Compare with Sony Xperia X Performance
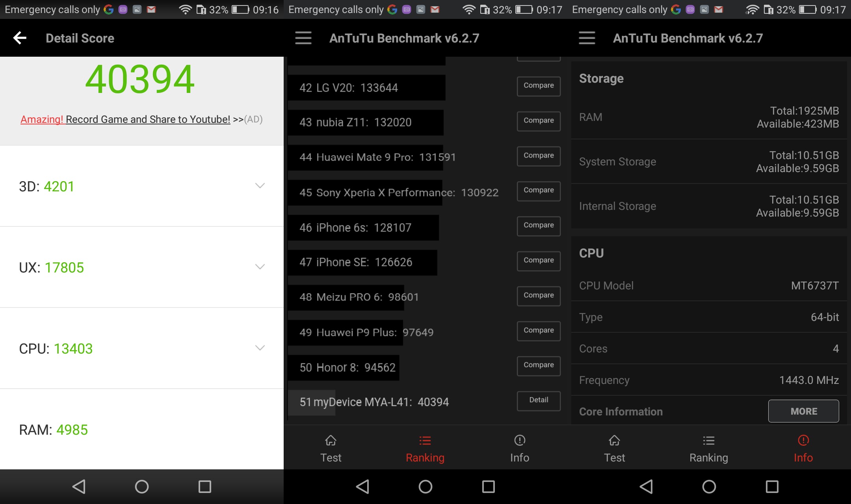Screen dimensions: 851x504 point(539,191)
